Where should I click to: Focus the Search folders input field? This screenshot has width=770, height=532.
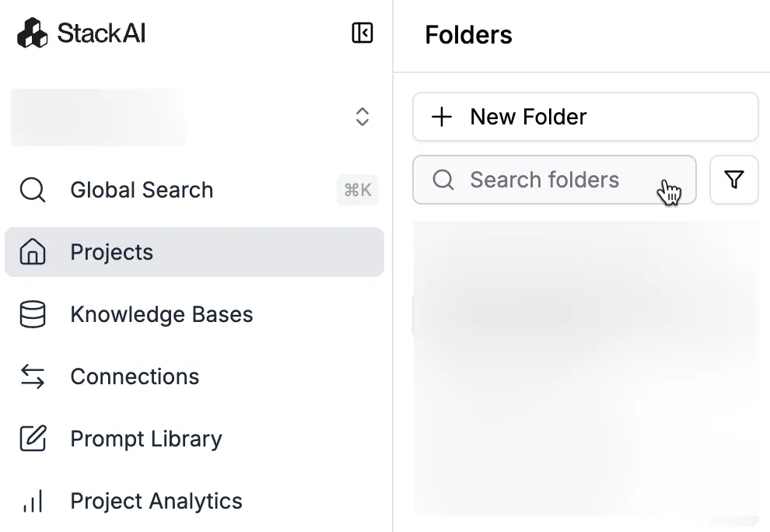click(544, 180)
